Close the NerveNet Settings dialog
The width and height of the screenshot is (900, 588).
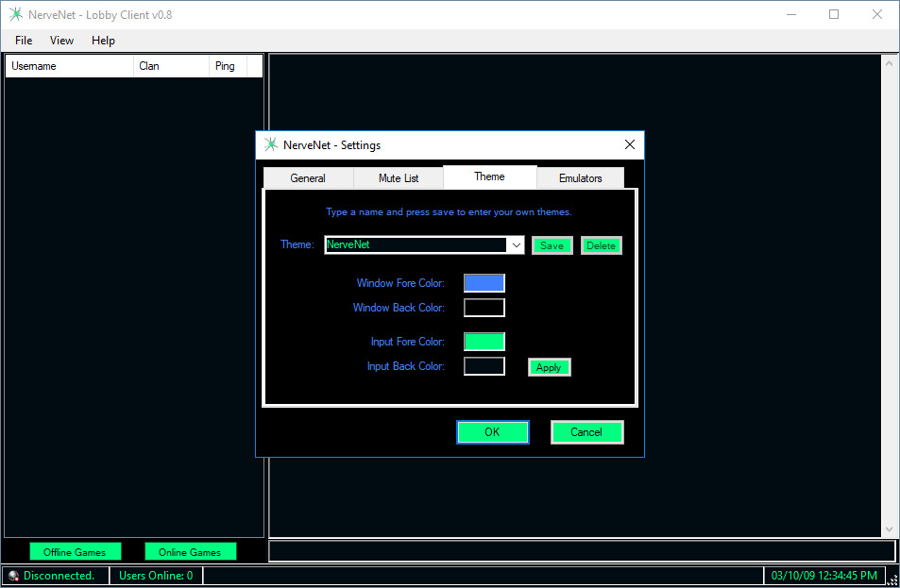point(630,145)
